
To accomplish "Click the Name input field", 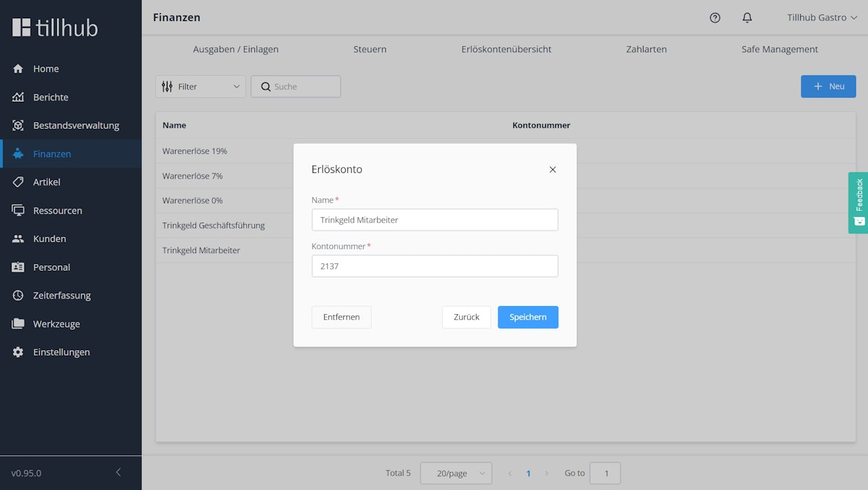I will [435, 220].
